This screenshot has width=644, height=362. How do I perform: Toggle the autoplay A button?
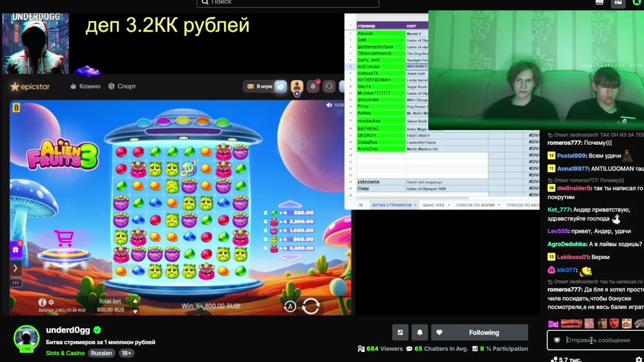pos(290,306)
